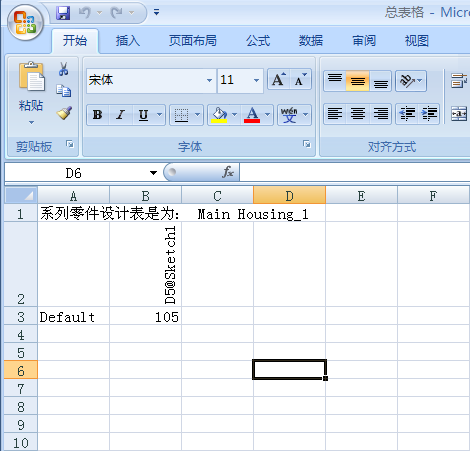470x451 pixels.
Task: Expand the font size dropdown arrow
Action: click(256, 80)
